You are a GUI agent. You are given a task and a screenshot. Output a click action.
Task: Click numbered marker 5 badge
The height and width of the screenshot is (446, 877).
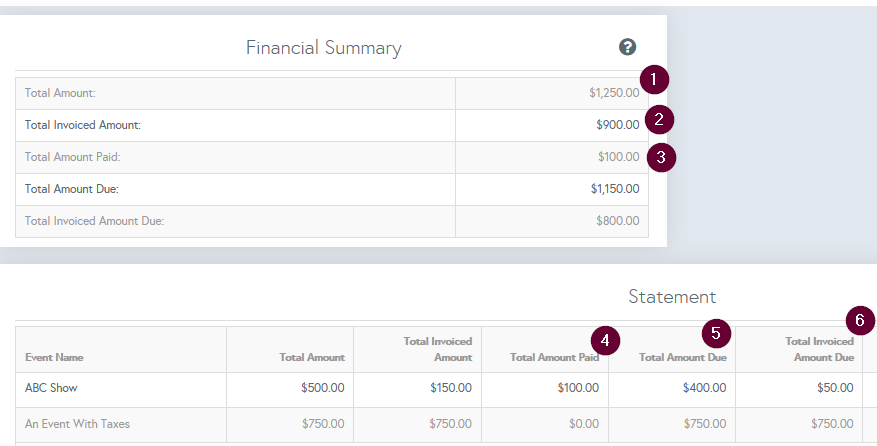coord(716,333)
